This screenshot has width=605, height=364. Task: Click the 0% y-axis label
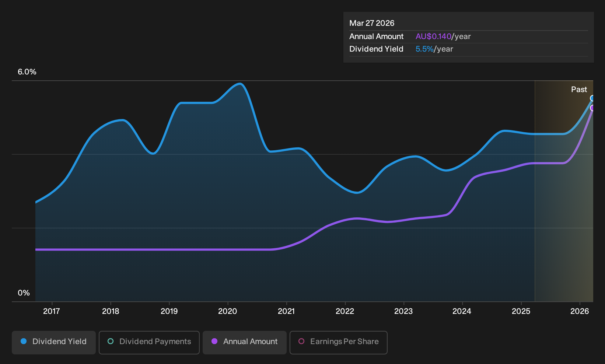[x=24, y=293]
